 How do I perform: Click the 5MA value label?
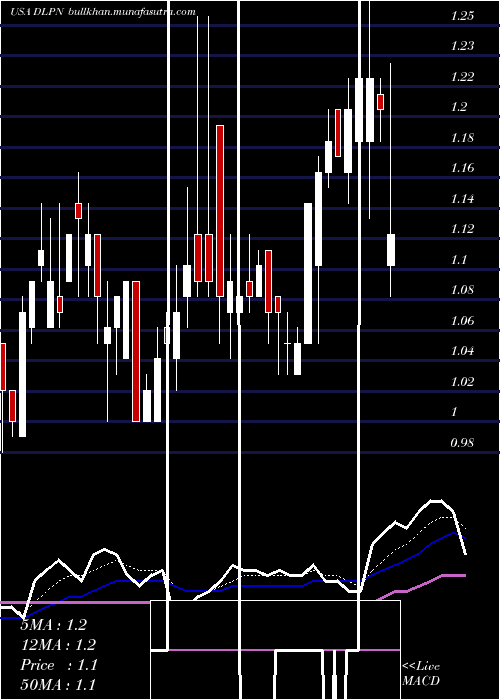click(54, 625)
